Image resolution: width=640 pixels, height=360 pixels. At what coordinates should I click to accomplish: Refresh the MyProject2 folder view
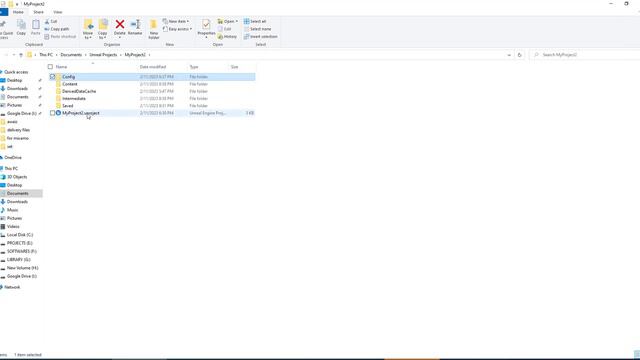point(519,55)
